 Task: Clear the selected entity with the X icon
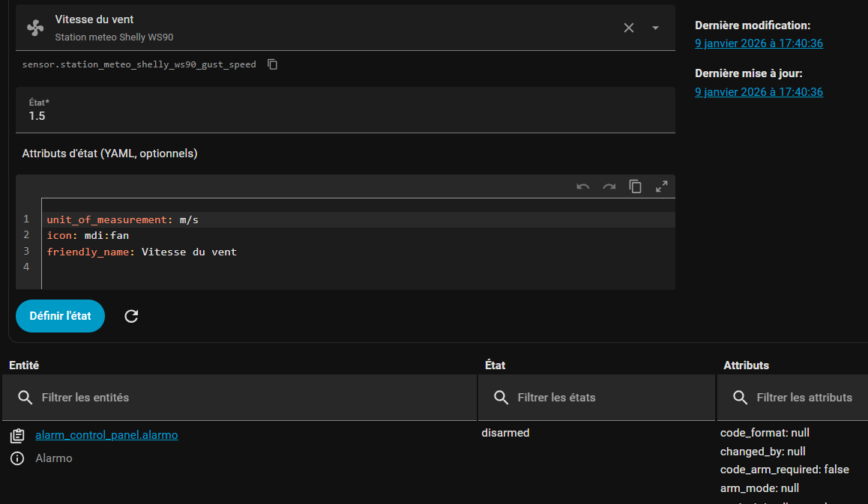629,28
